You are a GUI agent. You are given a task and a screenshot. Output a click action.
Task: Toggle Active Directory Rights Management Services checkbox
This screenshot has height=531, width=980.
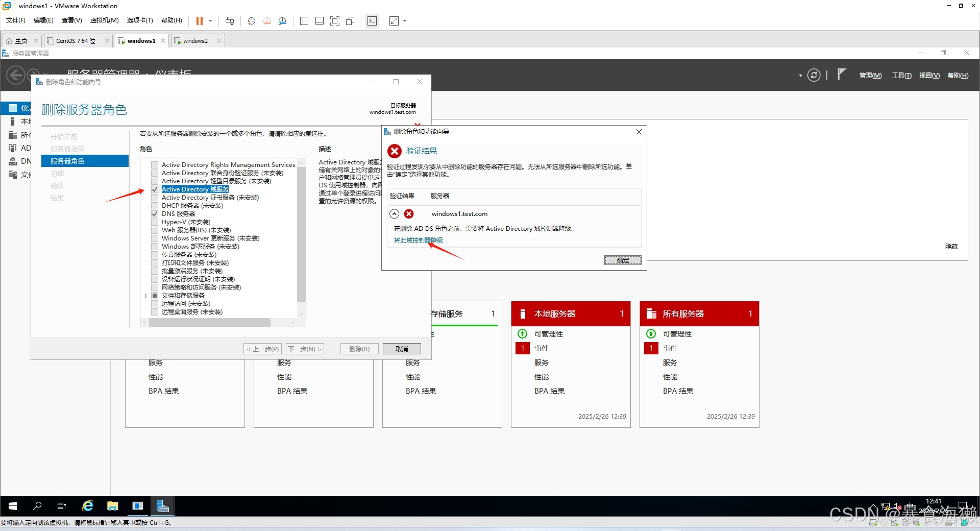click(155, 165)
